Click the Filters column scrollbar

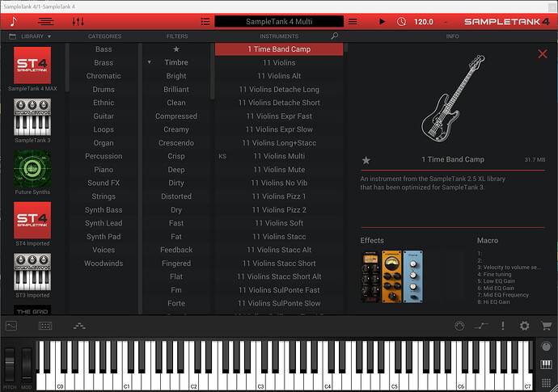click(213, 71)
